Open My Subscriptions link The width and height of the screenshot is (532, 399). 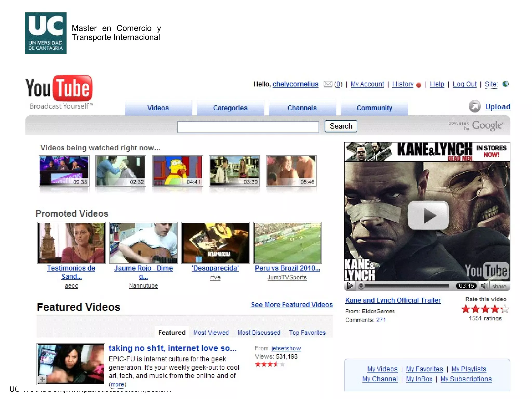[x=466, y=379]
